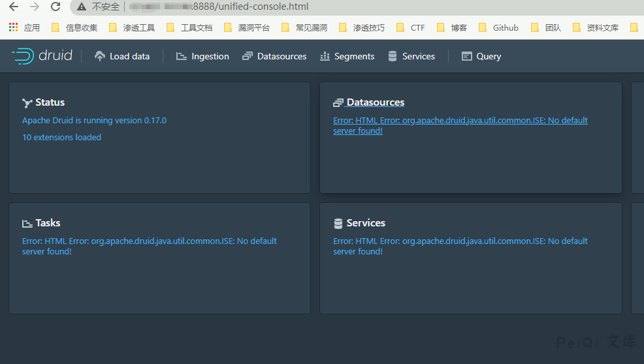Open the Segments view
This screenshot has width=644, height=364.
tap(347, 56)
